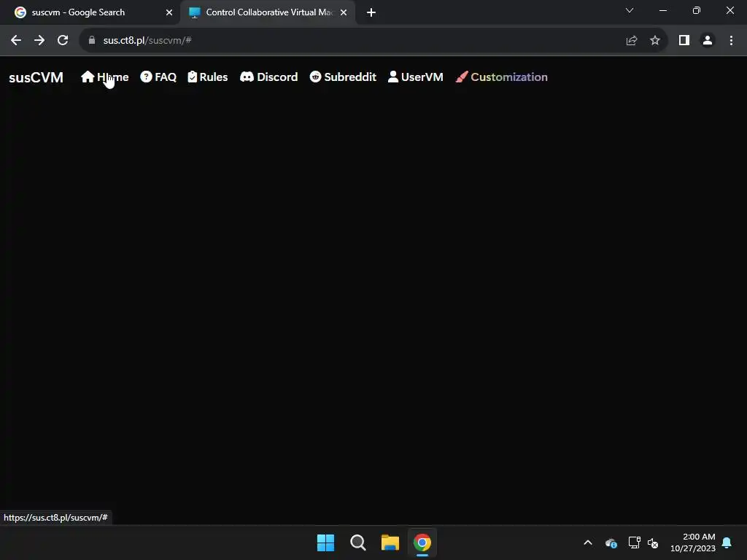
Task: Click the muted volume tray icon
Action: pos(653,542)
